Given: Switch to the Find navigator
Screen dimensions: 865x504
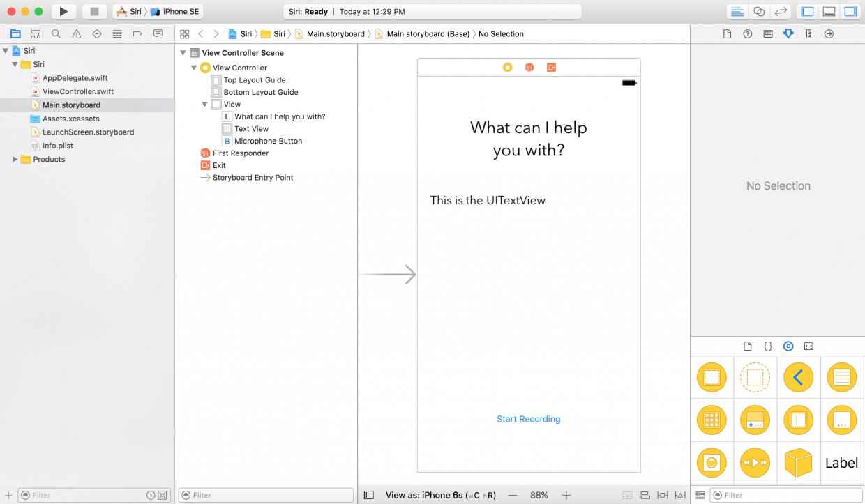Looking at the screenshot, I should (x=57, y=33).
